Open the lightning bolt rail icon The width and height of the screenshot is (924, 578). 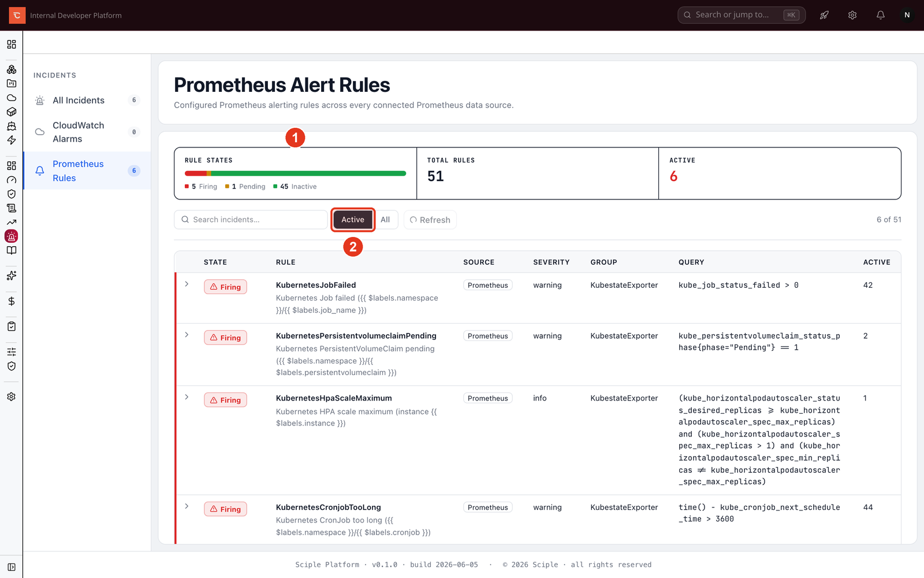12,140
